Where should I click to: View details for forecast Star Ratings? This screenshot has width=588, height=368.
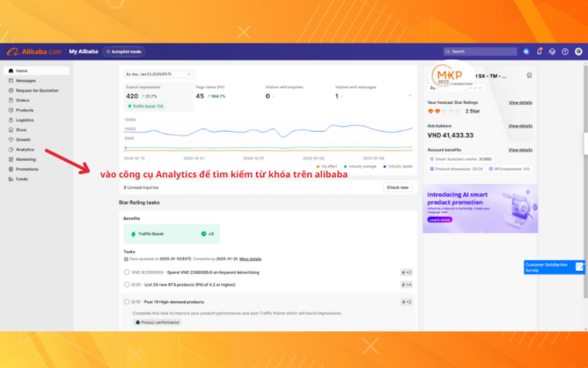(x=520, y=102)
